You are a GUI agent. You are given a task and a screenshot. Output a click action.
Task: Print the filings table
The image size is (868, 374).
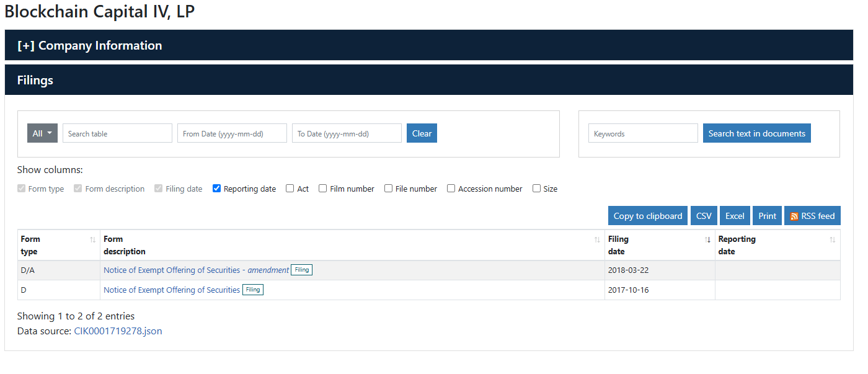(x=767, y=216)
